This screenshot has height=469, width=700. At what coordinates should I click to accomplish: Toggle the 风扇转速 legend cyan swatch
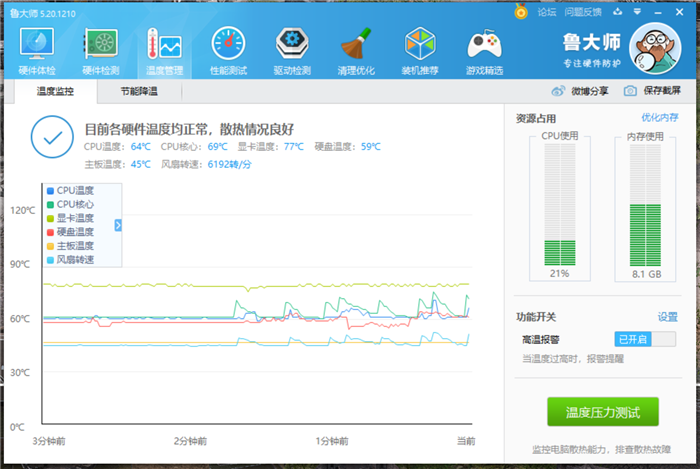[x=50, y=260]
